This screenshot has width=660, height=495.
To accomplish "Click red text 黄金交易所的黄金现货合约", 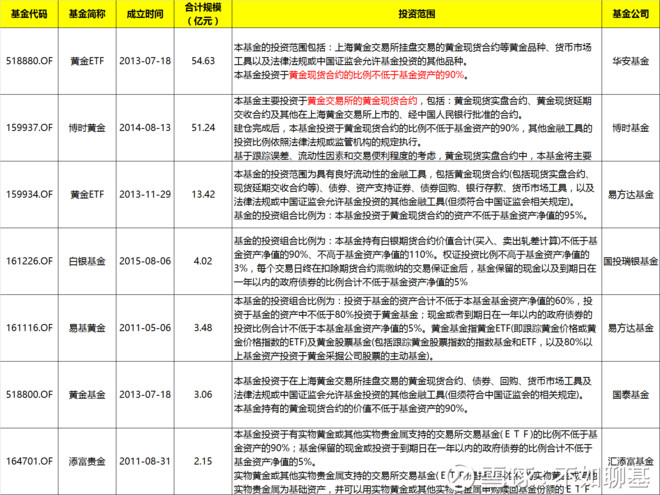I will 362,101.
